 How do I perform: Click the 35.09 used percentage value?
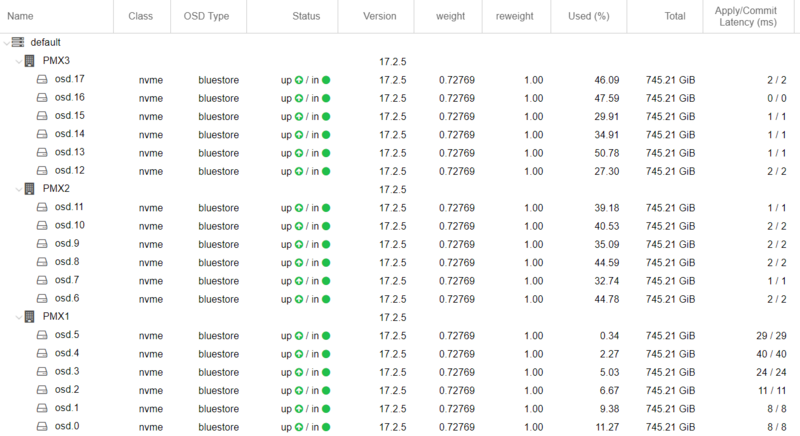(607, 245)
